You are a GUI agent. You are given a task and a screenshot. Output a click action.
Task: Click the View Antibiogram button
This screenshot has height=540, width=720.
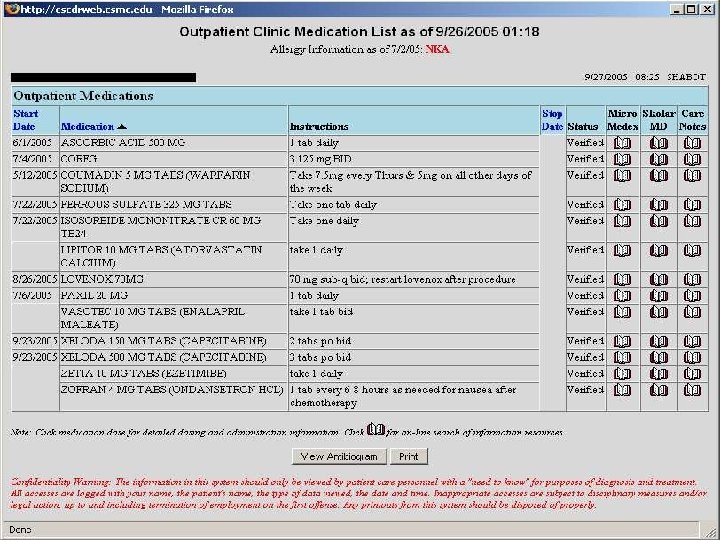coord(339,456)
